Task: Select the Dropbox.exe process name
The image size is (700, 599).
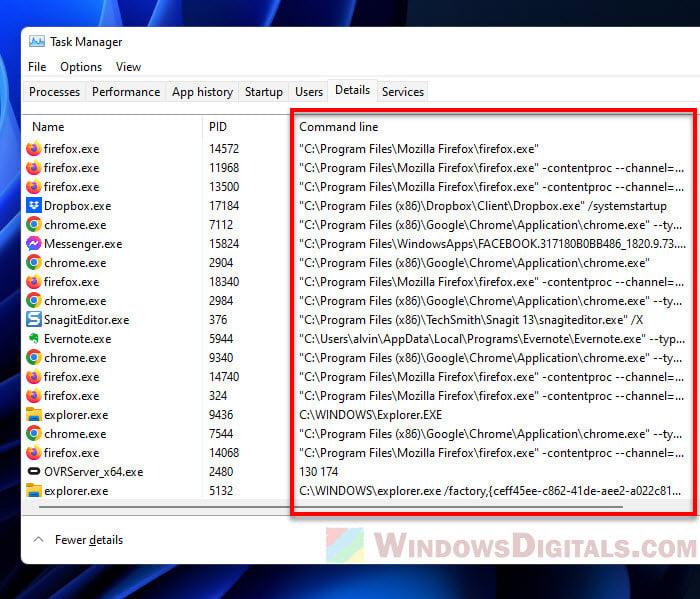Action: (78, 206)
